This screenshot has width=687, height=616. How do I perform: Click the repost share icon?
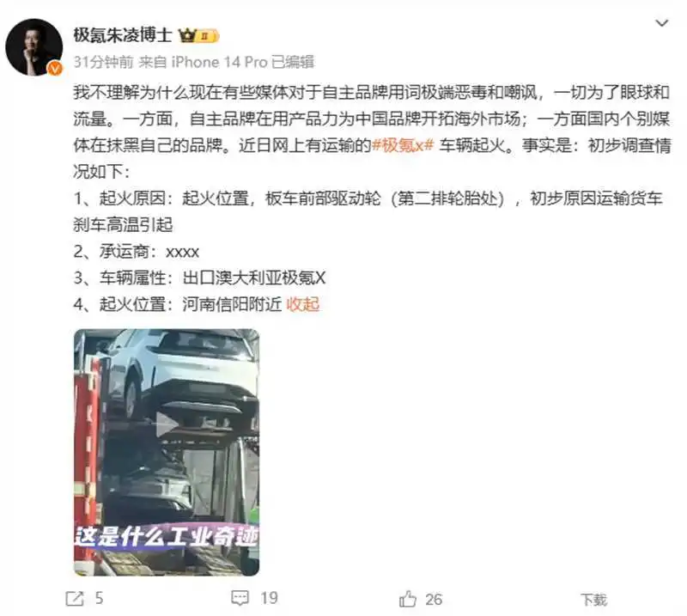[75, 599]
